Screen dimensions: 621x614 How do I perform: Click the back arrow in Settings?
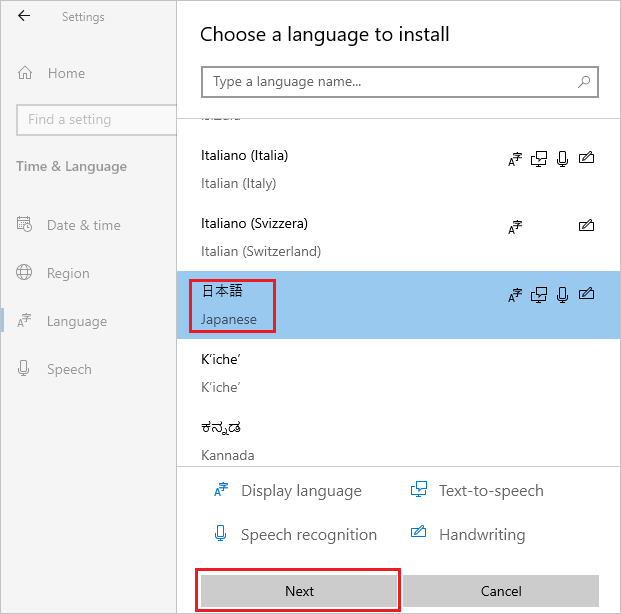[24, 16]
